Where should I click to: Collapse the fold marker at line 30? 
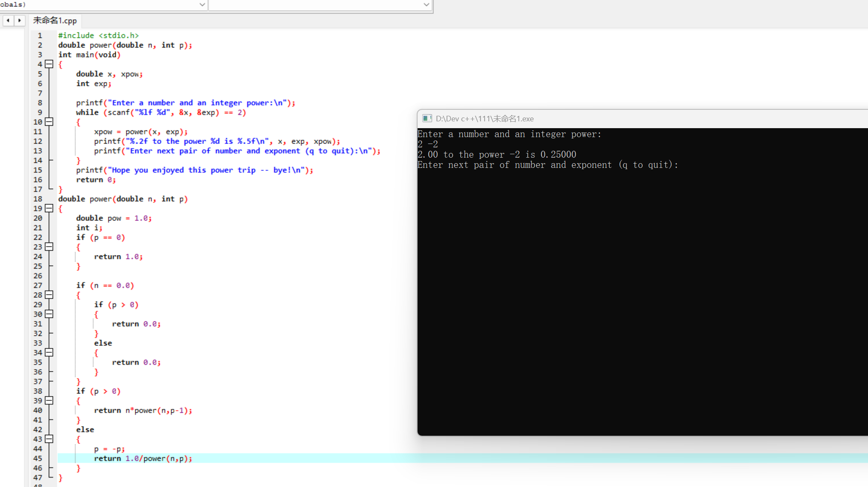click(x=49, y=314)
